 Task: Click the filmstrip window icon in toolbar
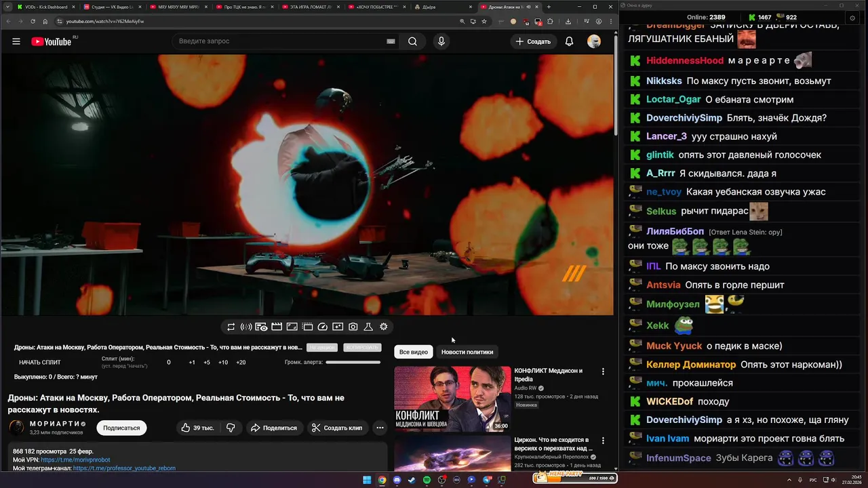click(x=307, y=327)
